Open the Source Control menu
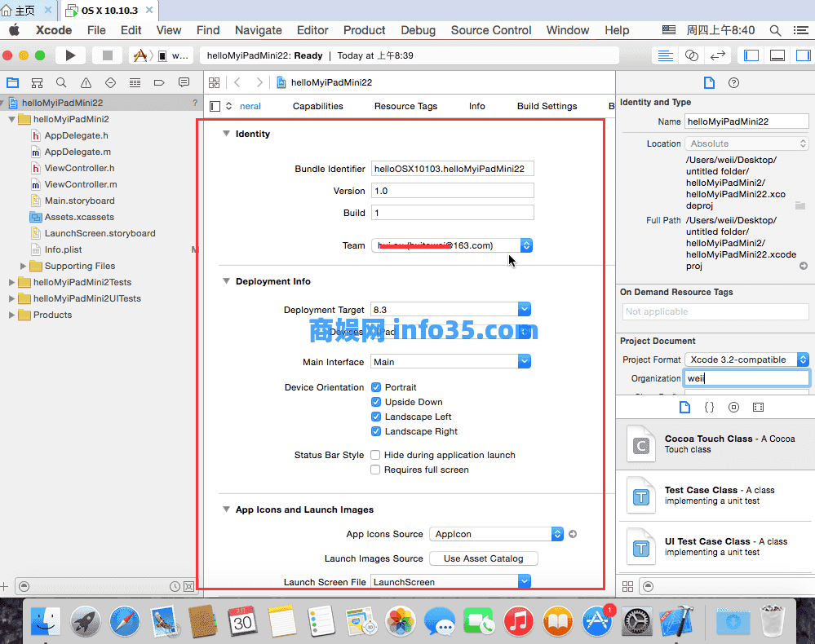 pos(490,30)
